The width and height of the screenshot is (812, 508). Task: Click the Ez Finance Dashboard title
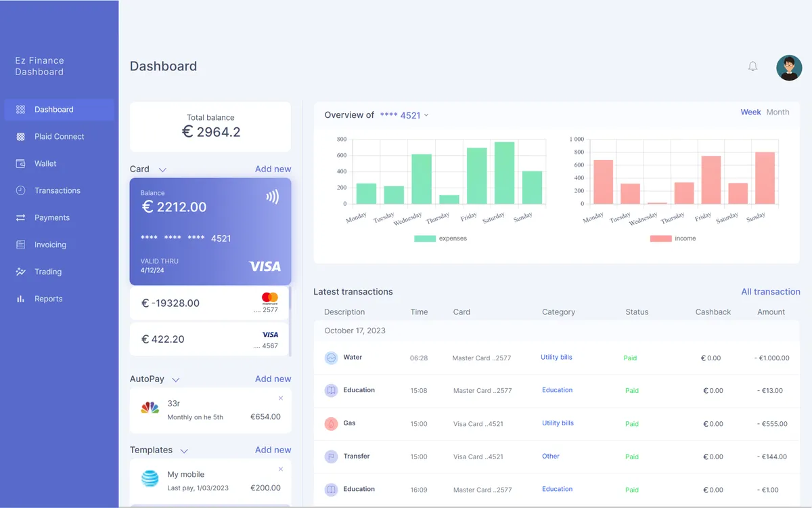[x=40, y=66]
